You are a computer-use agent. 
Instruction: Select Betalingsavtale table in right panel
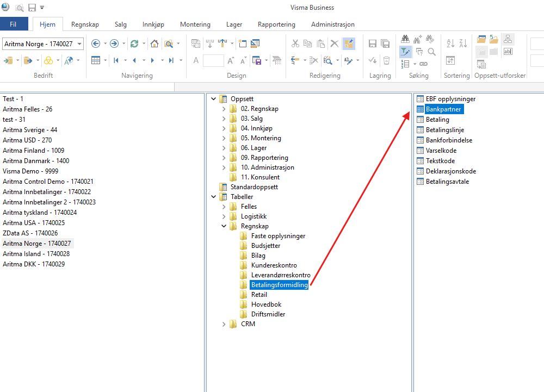click(447, 182)
